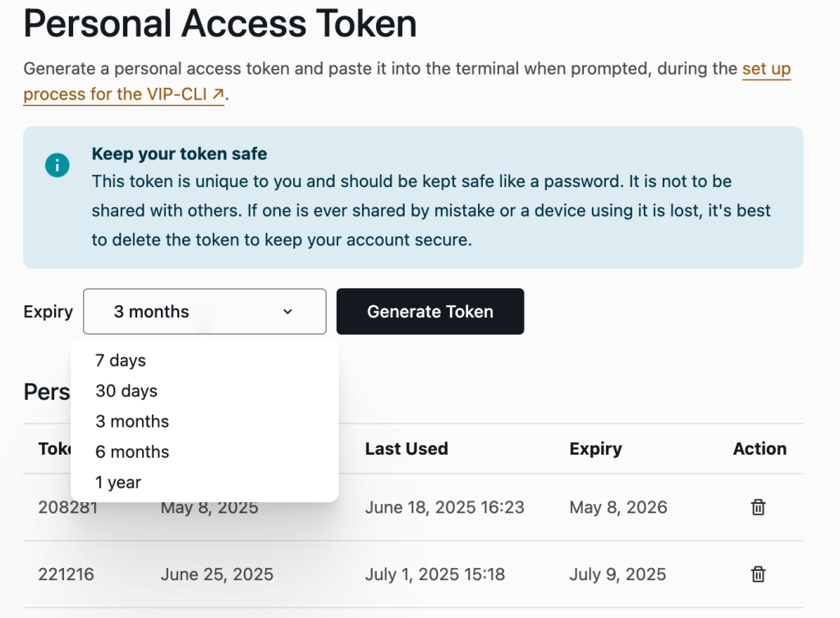Click the May 8, 2026 expiry date
Screen dimensions: 840x618
click(x=618, y=507)
